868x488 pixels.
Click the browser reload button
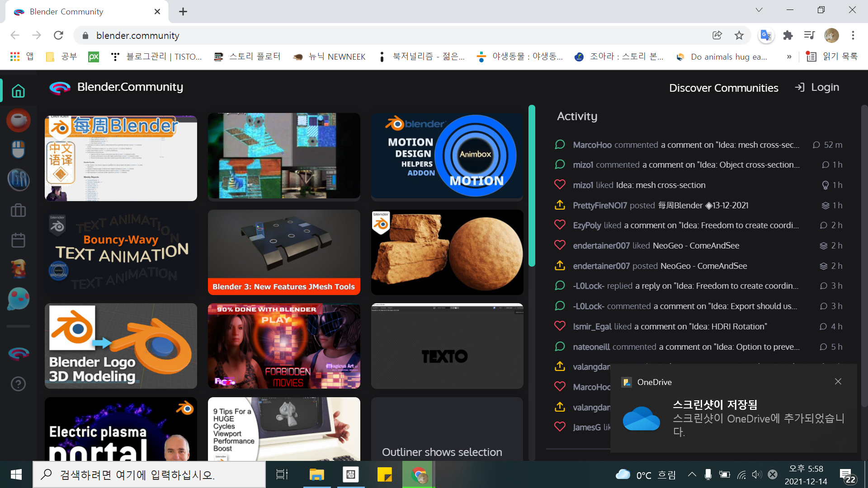(x=58, y=35)
